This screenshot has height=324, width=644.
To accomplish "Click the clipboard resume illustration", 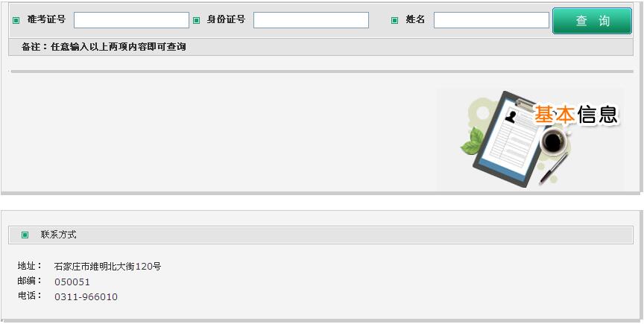I will pyautogui.click(x=508, y=139).
